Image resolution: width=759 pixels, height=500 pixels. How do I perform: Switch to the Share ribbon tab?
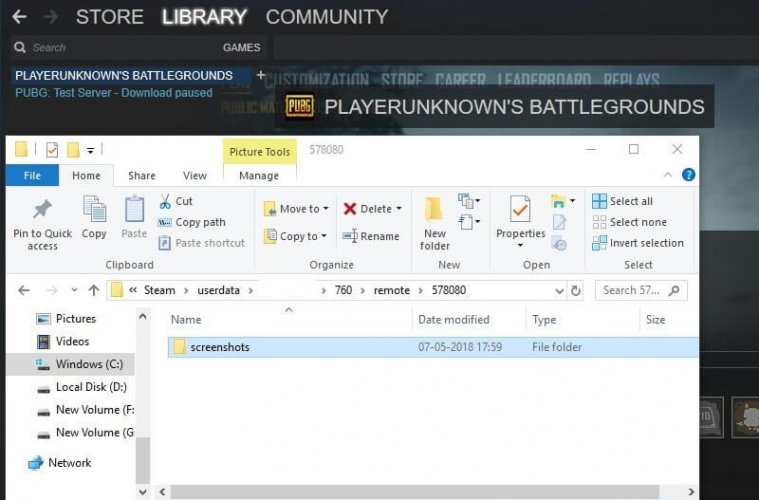pyautogui.click(x=141, y=175)
